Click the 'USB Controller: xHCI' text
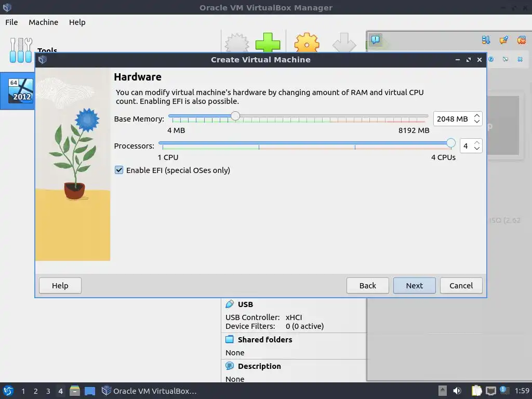Viewport: 532px width, 399px height. tap(263, 317)
